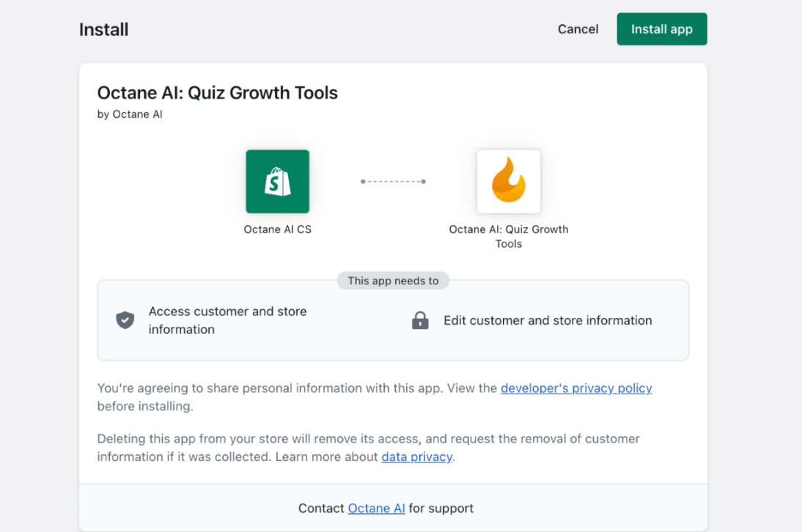Click the padlock edit permission icon

420,320
